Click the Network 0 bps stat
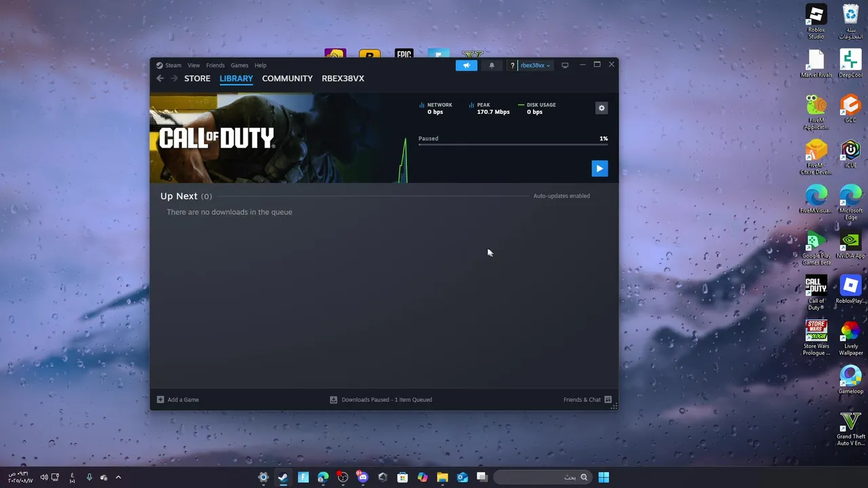The width and height of the screenshot is (868, 488). 435,108
